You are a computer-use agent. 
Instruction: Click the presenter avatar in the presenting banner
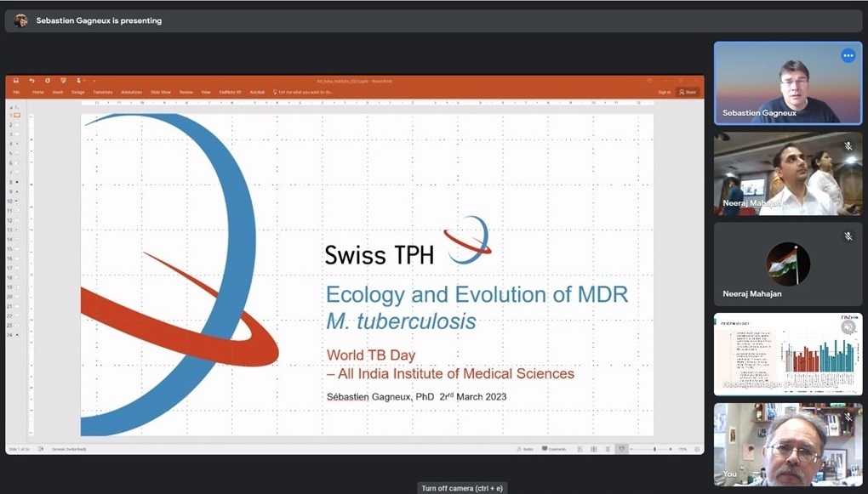pyautogui.click(x=21, y=20)
